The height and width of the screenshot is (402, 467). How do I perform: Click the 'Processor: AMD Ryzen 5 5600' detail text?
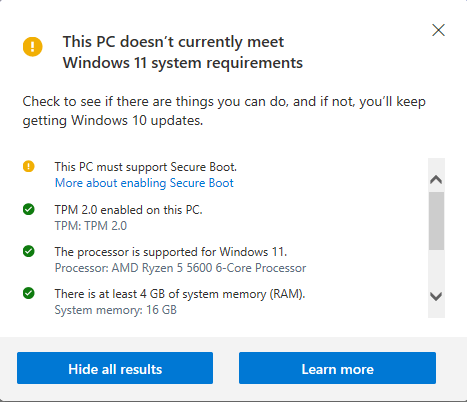click(180, 268)
